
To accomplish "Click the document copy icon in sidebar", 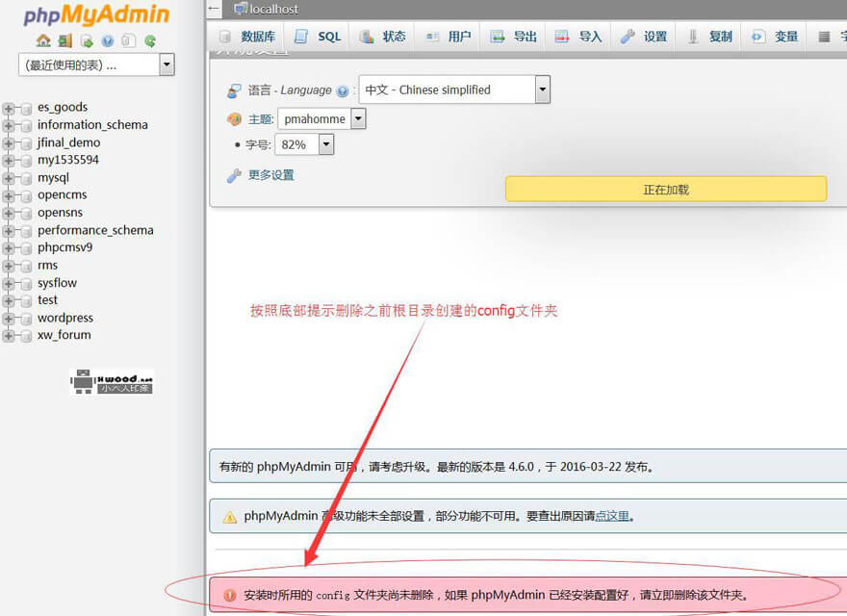I will pos(129,40).
